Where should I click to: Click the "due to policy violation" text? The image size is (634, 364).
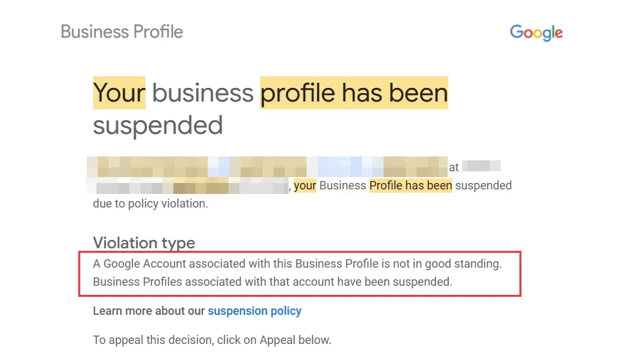point(150,204)
